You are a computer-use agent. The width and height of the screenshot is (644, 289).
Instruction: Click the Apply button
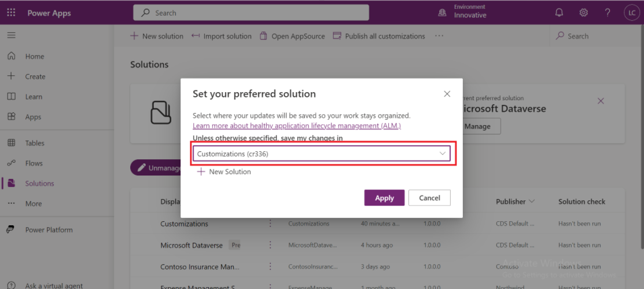pyautogui.click(x=384, y=197)
